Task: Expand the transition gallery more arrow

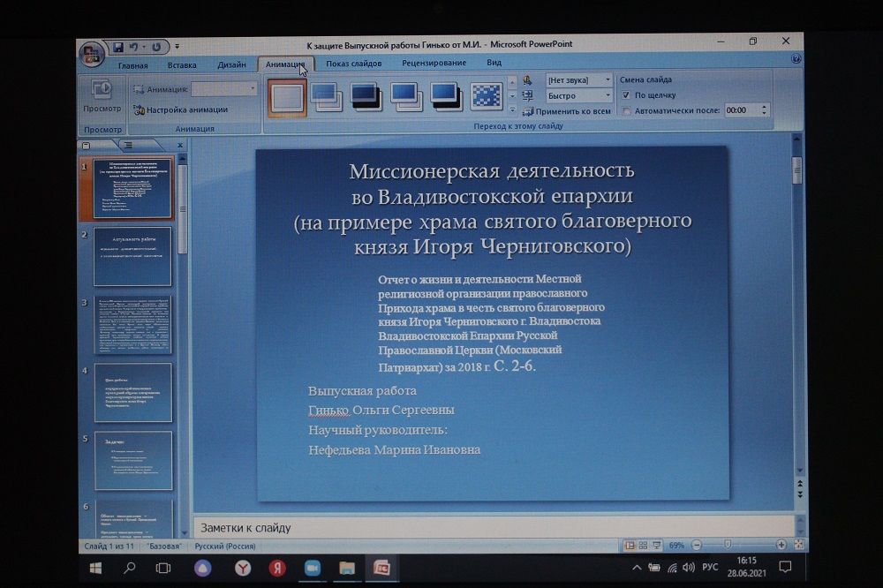Action: (513, 109)
